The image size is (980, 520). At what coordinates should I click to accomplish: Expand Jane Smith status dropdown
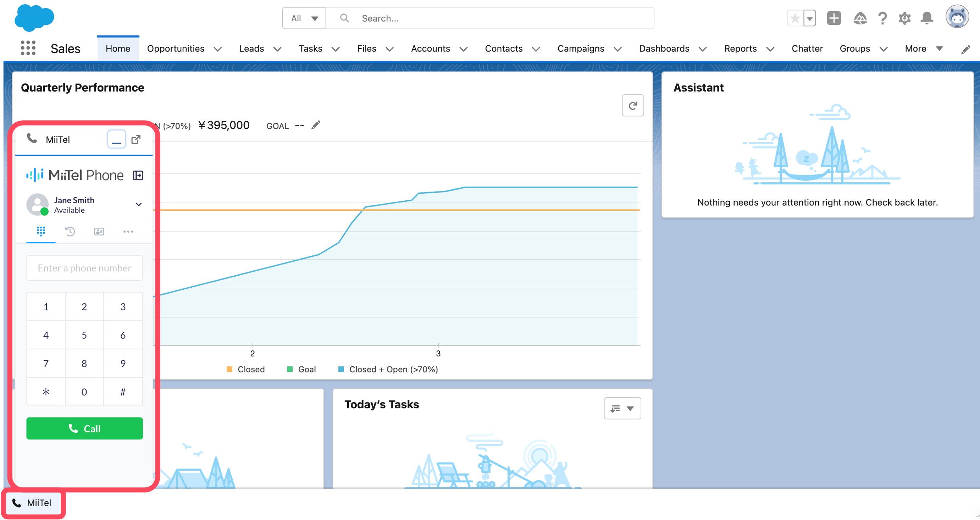tap(139, 204)
